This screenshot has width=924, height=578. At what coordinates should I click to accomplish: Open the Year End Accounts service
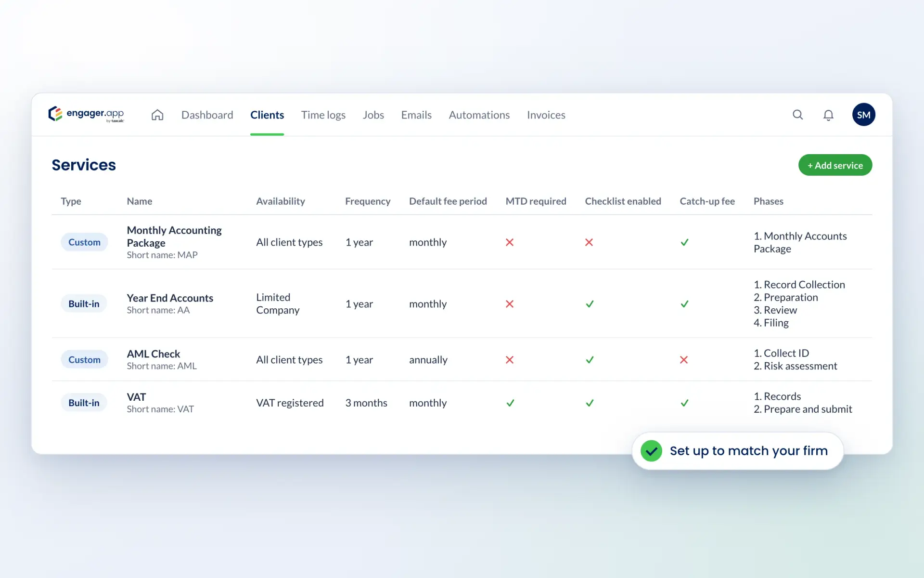coord(170,298)
